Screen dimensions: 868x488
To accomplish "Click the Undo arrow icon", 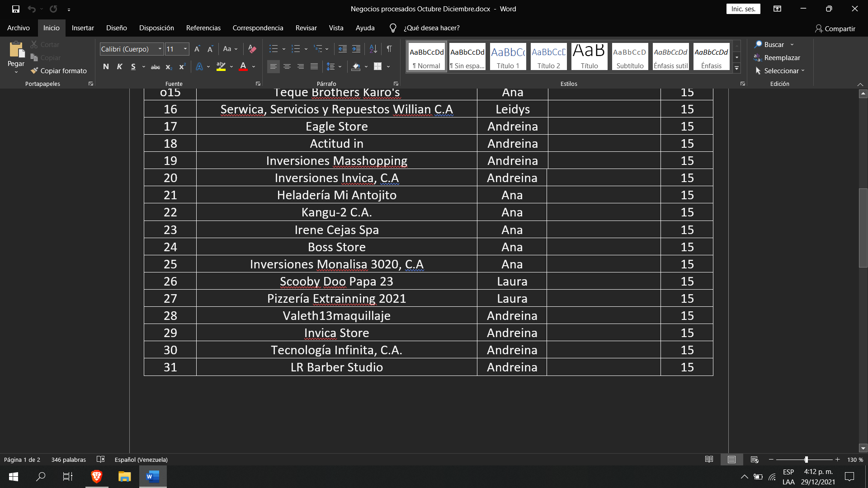I will click(31, 9).
